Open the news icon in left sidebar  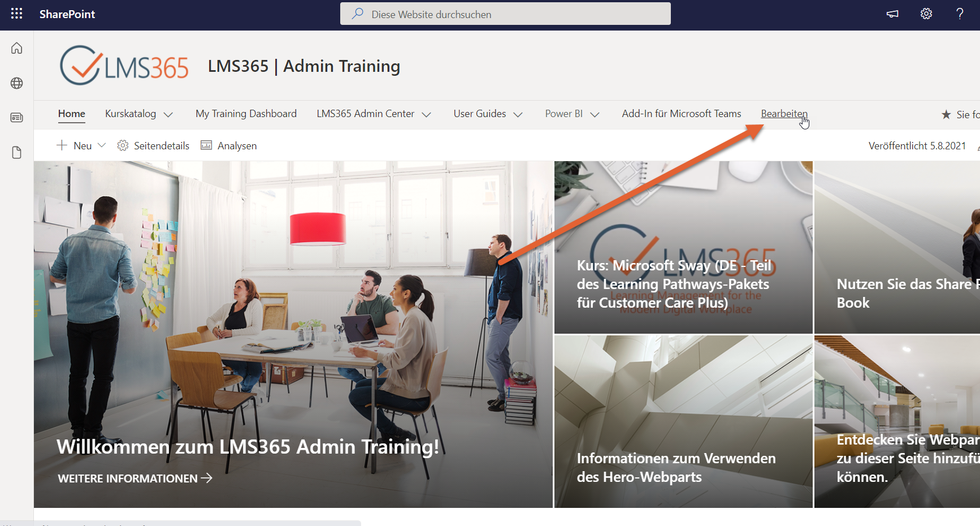tap(17, 118)
